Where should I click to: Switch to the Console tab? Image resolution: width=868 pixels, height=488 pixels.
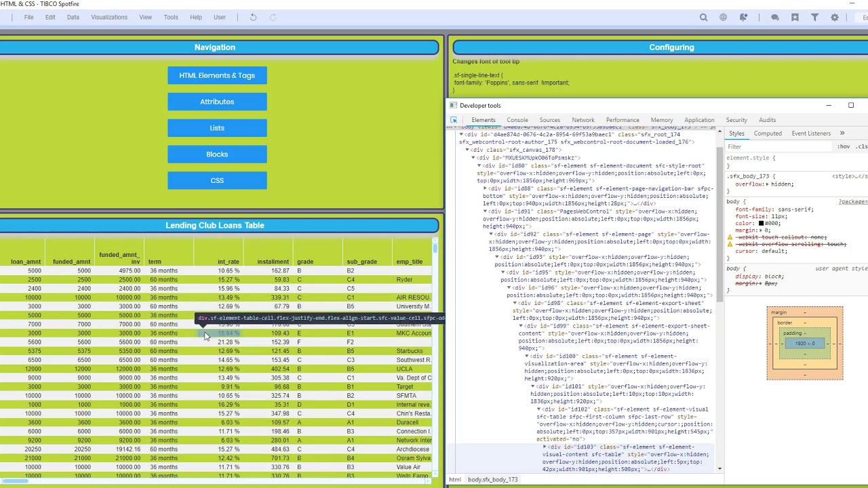tap(517, 120)
